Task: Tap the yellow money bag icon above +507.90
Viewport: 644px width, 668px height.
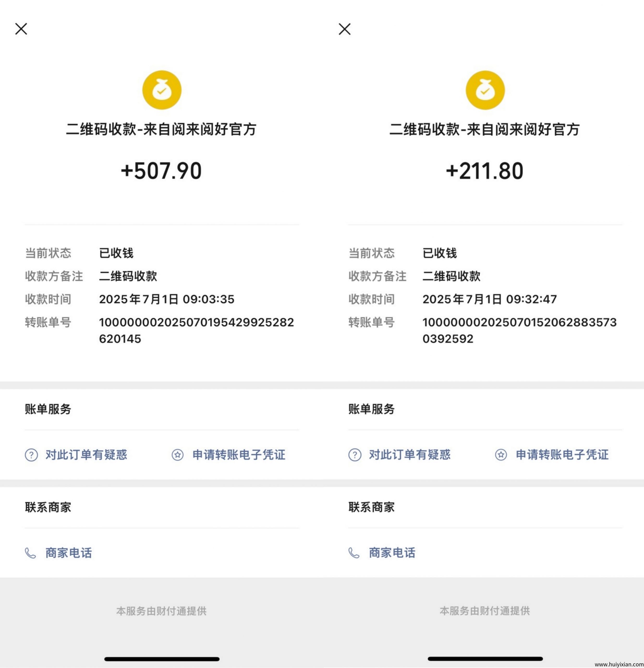Action: (x=162, y=90)
